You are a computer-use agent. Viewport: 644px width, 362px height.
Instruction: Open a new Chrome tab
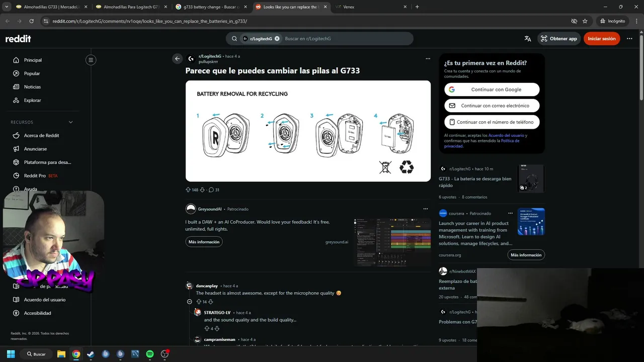[417, 7]
